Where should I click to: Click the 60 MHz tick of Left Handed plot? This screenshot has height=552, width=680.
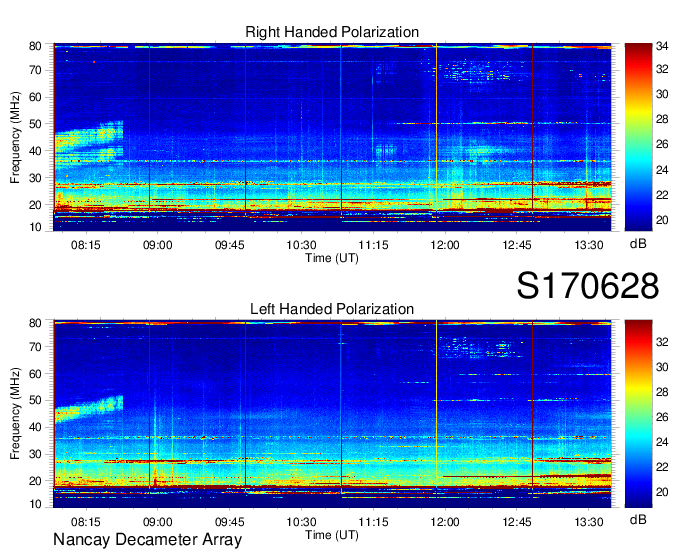pos(35,373)
